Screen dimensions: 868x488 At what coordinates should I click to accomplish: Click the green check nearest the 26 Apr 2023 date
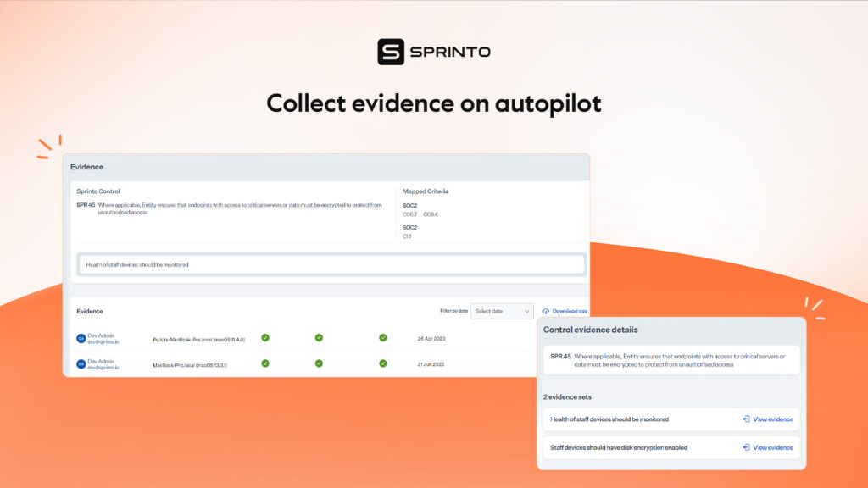(383, 338)
